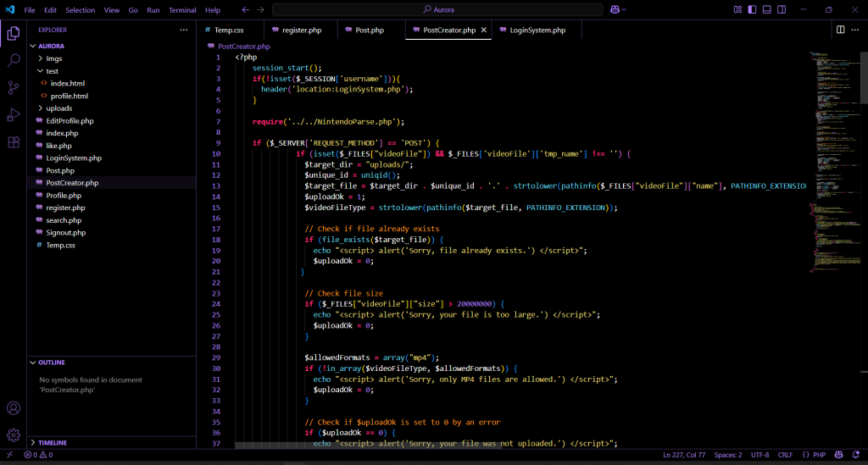The image size is (868, 465).
Task: Click Ln 227, Col 77 cursor position
Action: (x=684, y=455)
